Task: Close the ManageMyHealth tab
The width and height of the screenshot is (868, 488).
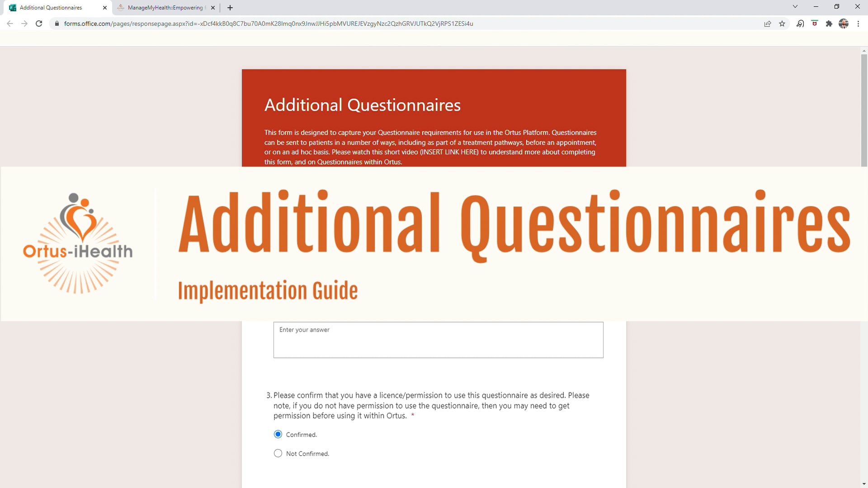Action: (x=213, y=8)
